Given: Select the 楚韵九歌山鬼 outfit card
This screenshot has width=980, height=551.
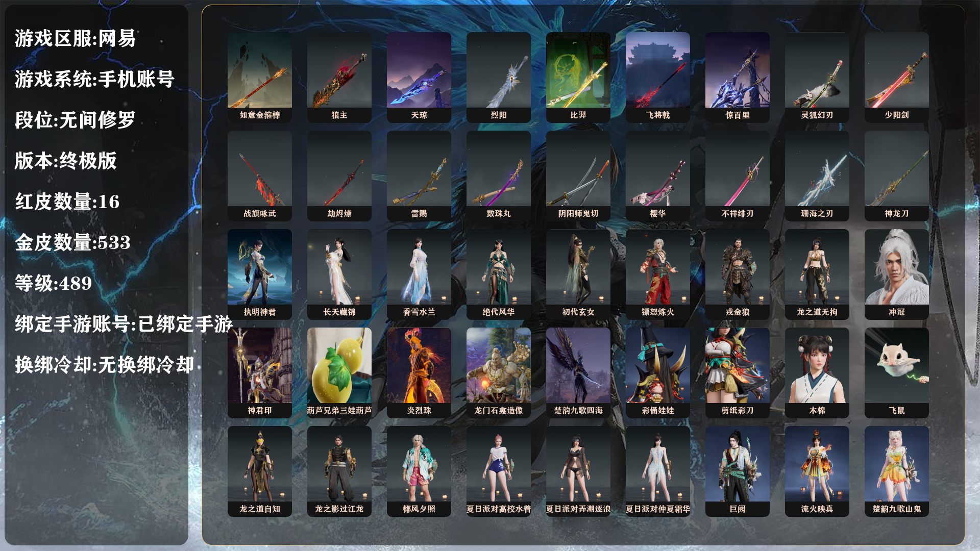Looking at the screenshot, I should coord(897,471).
